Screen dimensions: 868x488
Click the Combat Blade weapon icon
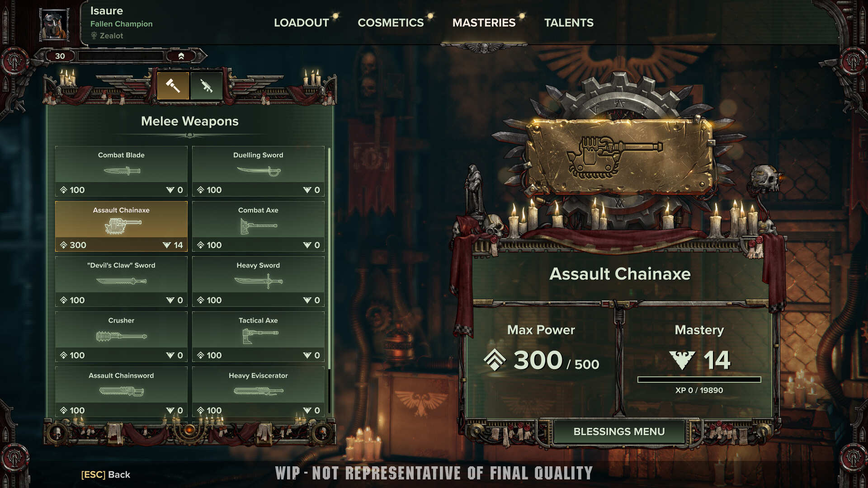point(121,170)
